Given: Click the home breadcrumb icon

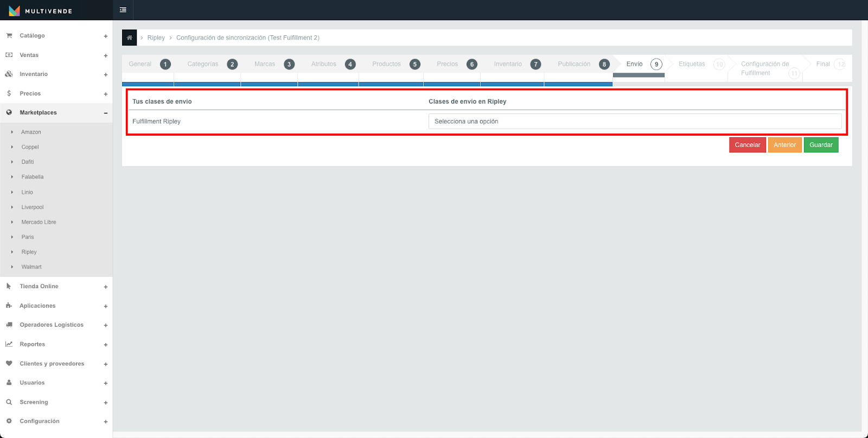Looking at the screenshot, I should (x=129, y=37).
